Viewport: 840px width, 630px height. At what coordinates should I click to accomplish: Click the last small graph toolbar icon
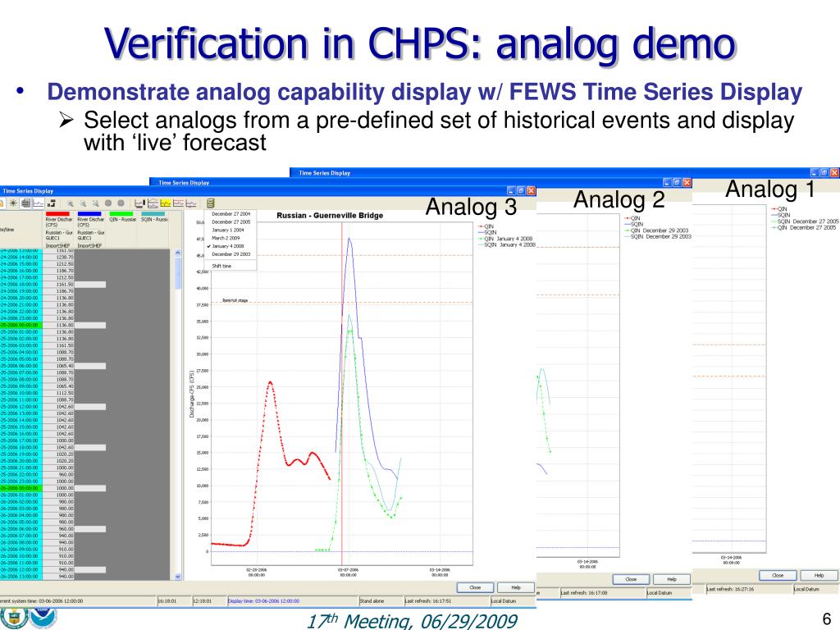(191, 203)
